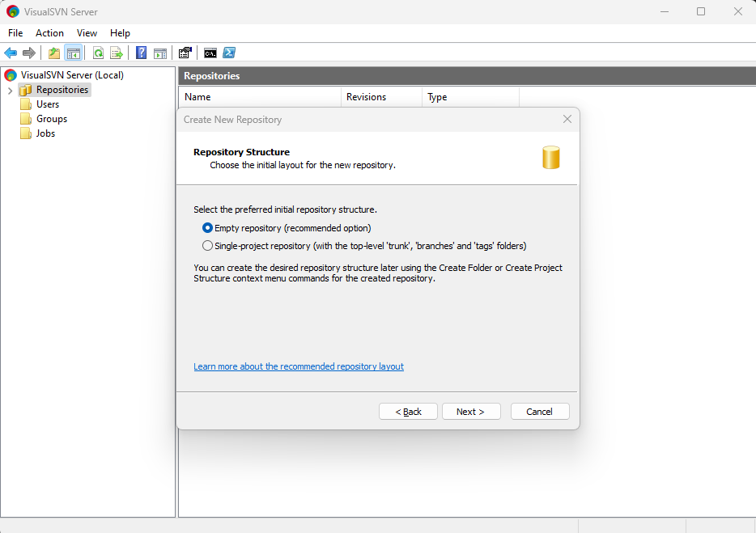The height and width of the screenshot is (533, 756).
Task: Expand the Repositories tree node
Action: (10, 90)
